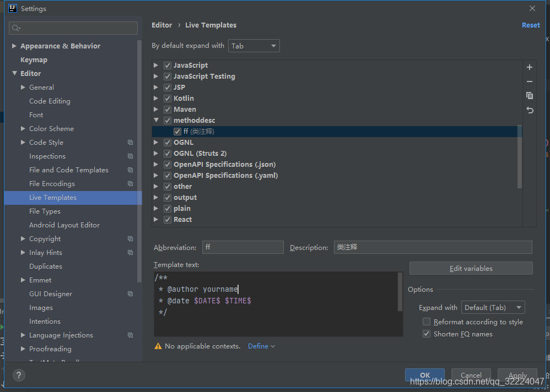This screenshot has width=550, height=392.
Task: Click the Editor breadcrumb
Action: click(161, 25)
